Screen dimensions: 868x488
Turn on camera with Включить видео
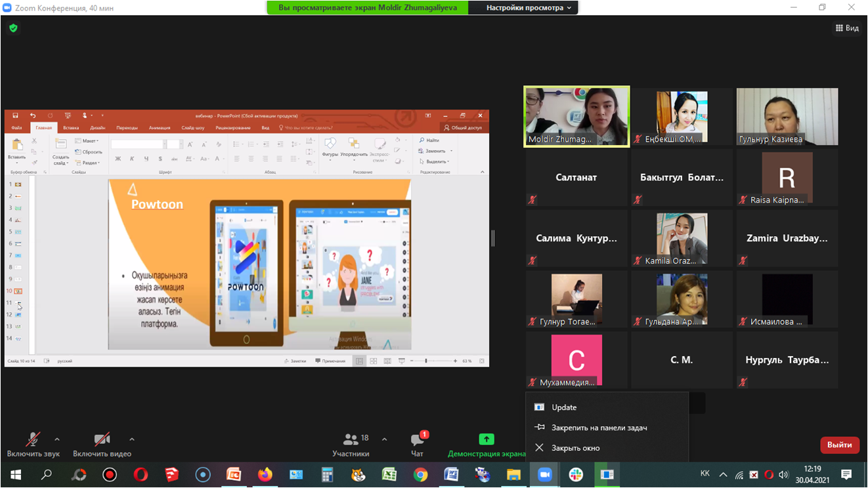point(102,444)
